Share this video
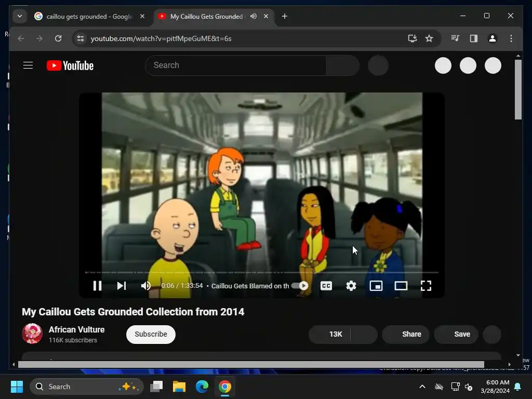The height and width of the screenshot is (399, 532). (x=406, y=334)
